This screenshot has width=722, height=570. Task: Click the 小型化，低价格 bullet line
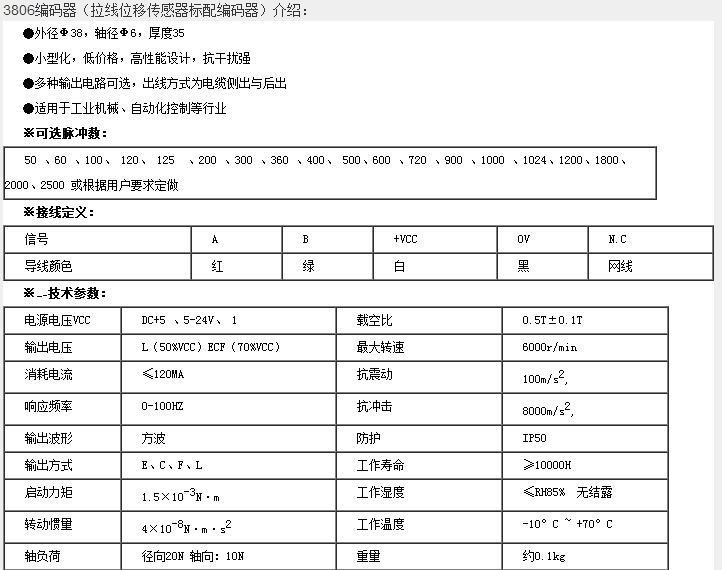pyautogui.click(x=130, y=59)
